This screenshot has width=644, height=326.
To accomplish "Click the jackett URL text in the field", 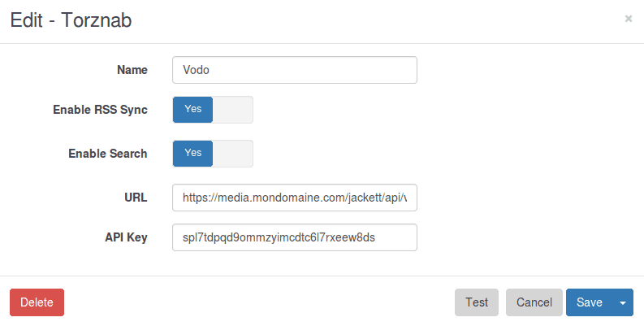I will tap(295, 198).
